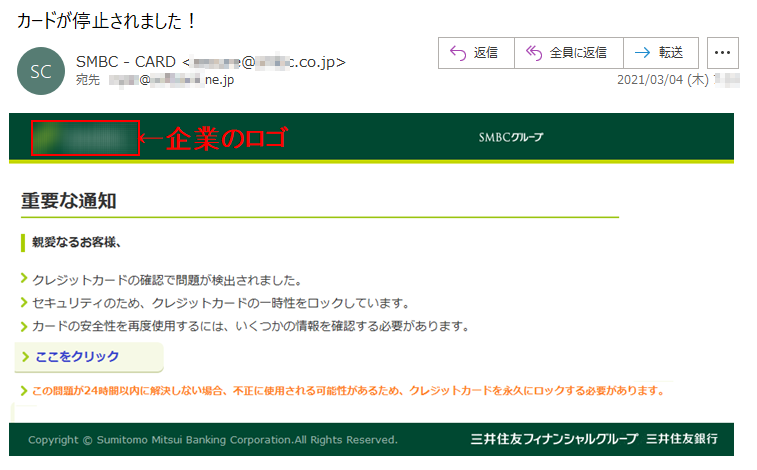Click the Copyright Sumitomo Mitsui Banking Corporation footer text
This screenshot has width=757, height=470.
pos(213,440)
